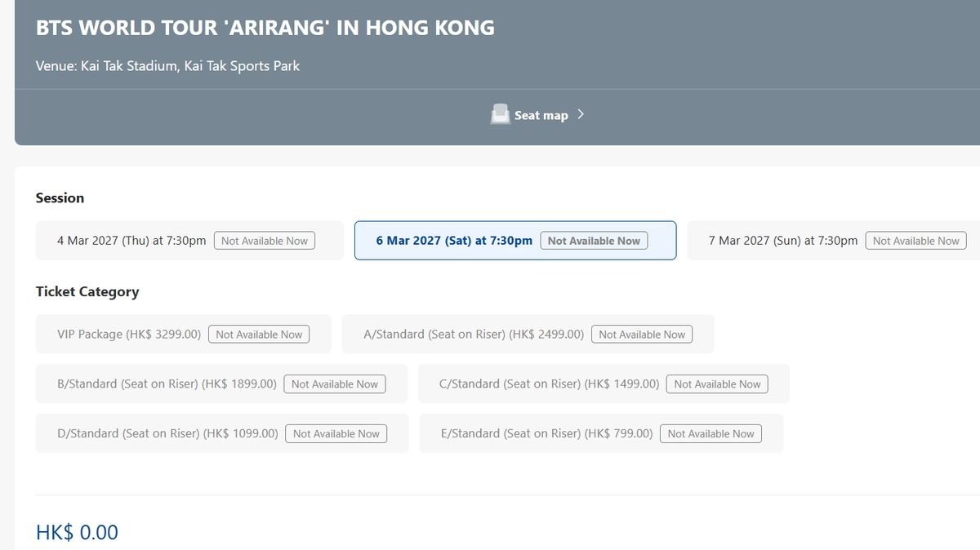Click the seat map chair icon
Viewport: 980px width, 550px height.
[500, 115]
